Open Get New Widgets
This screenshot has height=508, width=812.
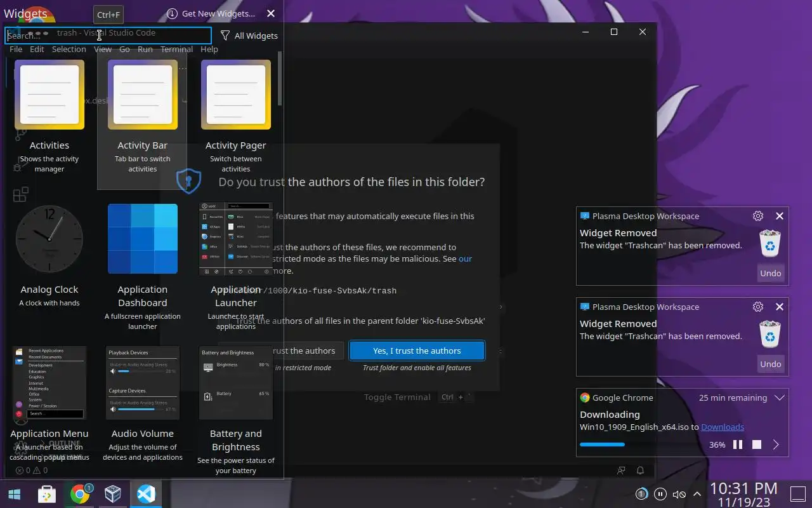[211, 13]
